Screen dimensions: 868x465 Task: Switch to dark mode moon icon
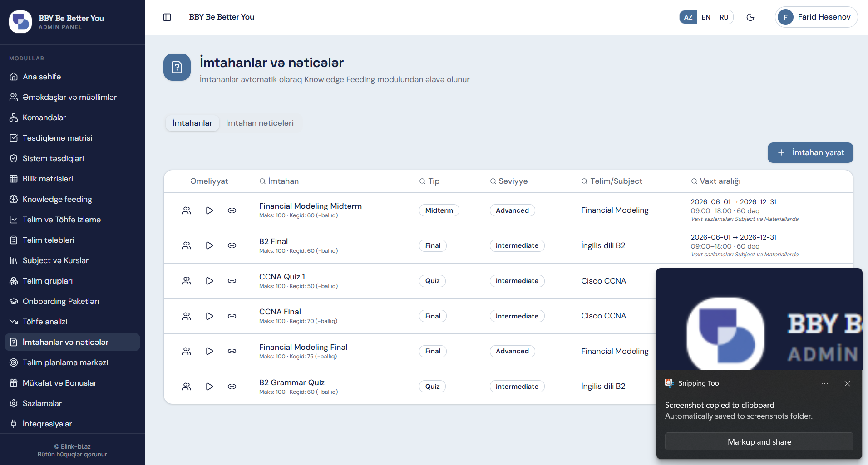coord(750,17)
